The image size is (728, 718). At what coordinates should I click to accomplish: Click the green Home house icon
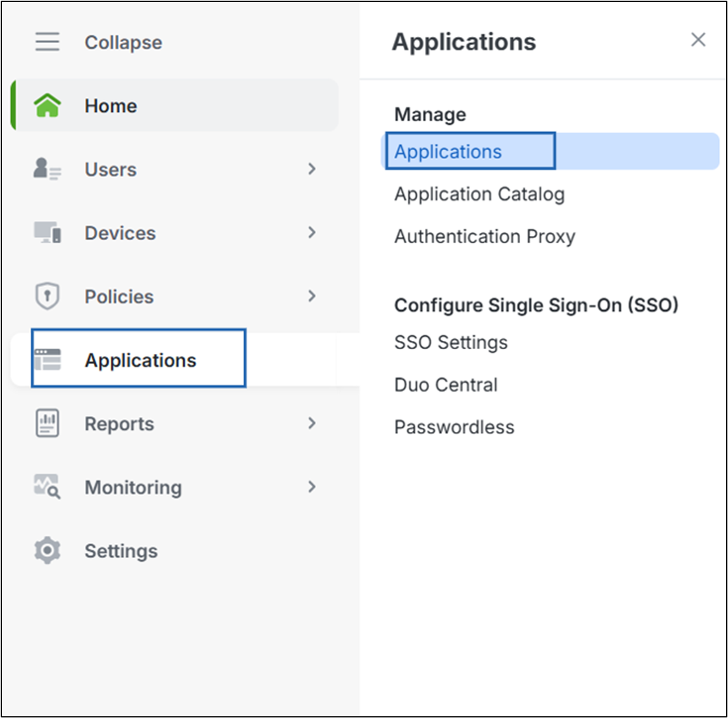tap(47, 105)
